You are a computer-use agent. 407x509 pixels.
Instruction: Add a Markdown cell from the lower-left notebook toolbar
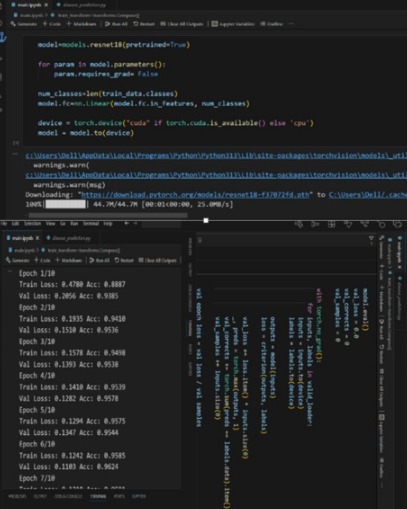click(x=68, y=260)
